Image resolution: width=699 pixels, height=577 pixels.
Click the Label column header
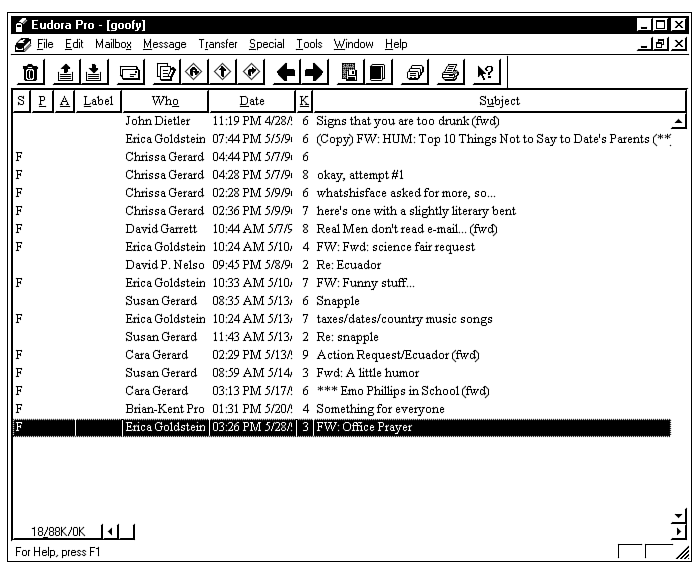tap(98, 101)
